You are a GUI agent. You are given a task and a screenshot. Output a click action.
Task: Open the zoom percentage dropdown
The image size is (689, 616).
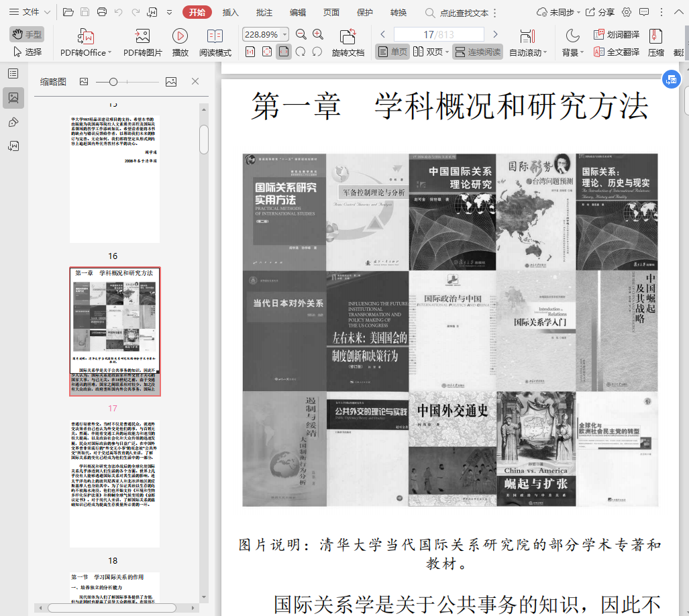click(x=286, y=34)
